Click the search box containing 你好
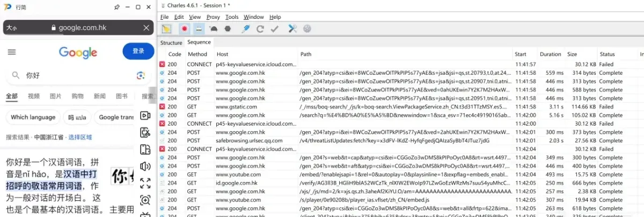This screenshot has width=644, height=217. click(x=78, y=76)
